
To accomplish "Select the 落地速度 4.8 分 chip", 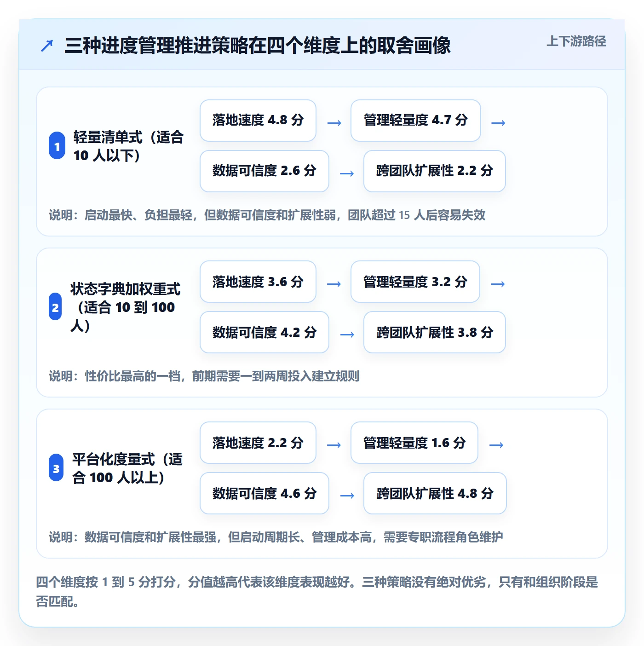I will [258, 121].
